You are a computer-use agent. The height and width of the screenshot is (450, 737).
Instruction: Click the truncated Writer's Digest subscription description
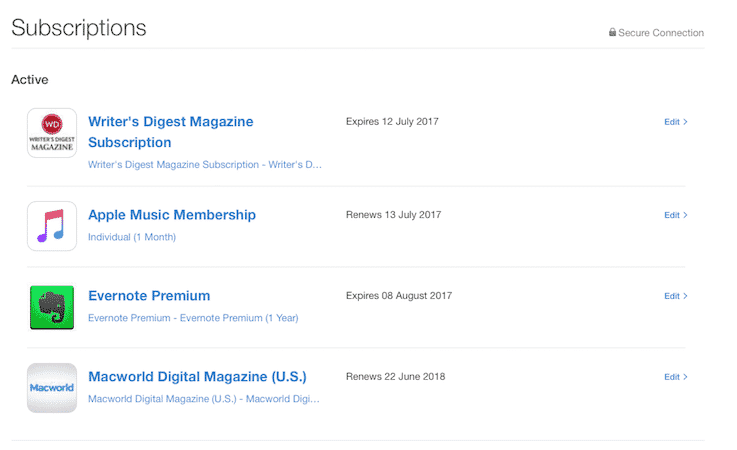[x=205, y=164]
